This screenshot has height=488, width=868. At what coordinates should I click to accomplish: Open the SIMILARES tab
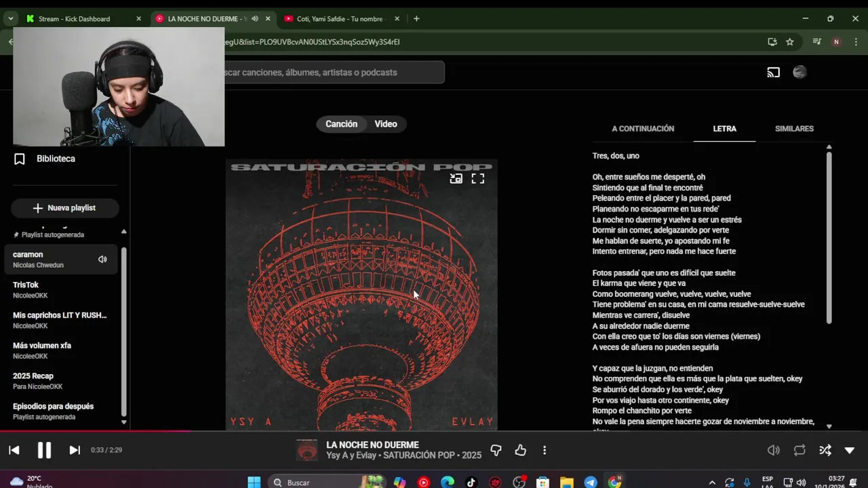[x=794, y=129]
